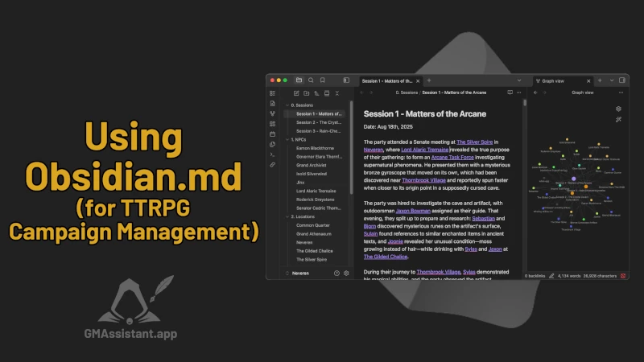Create a new folder in the explorer
Viewport: 644px width, 362px height.
(x=306, y=93)
